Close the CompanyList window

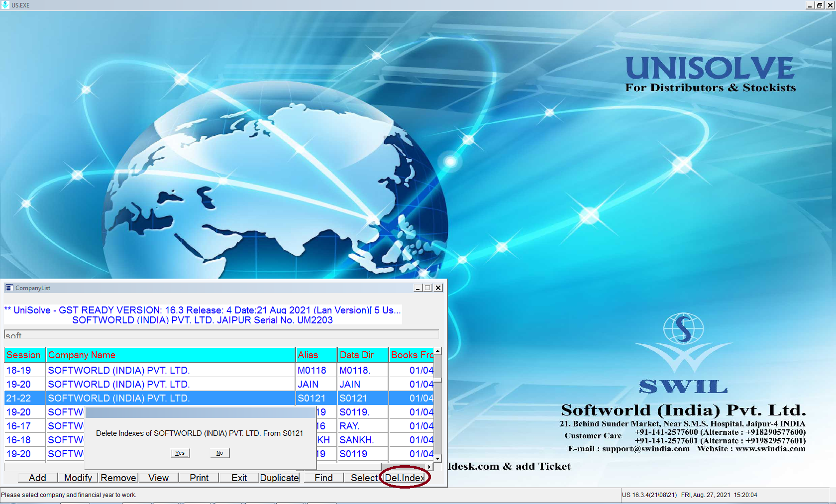[x=438, y=288]
